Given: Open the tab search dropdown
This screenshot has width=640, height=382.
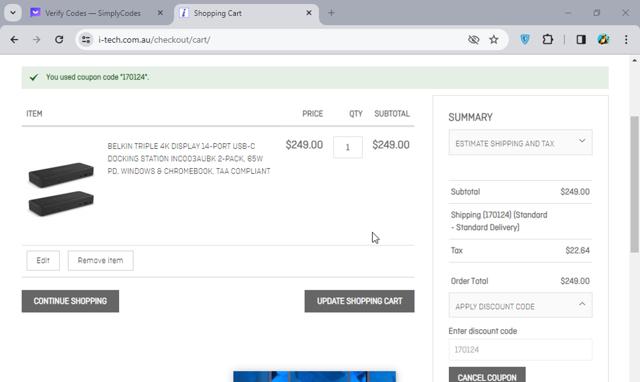Looking at the screenshot, I should [13, 13].
